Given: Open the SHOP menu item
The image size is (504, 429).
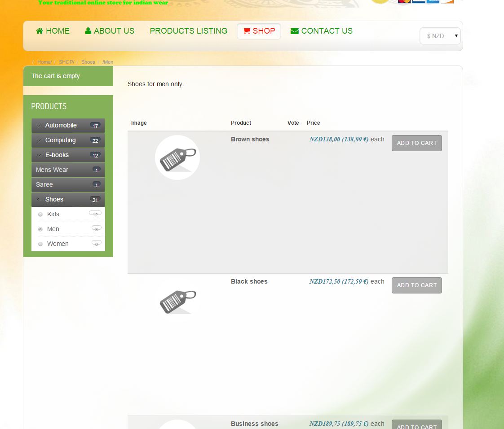Looking at the screenshot, I should (x=259, y=31).
